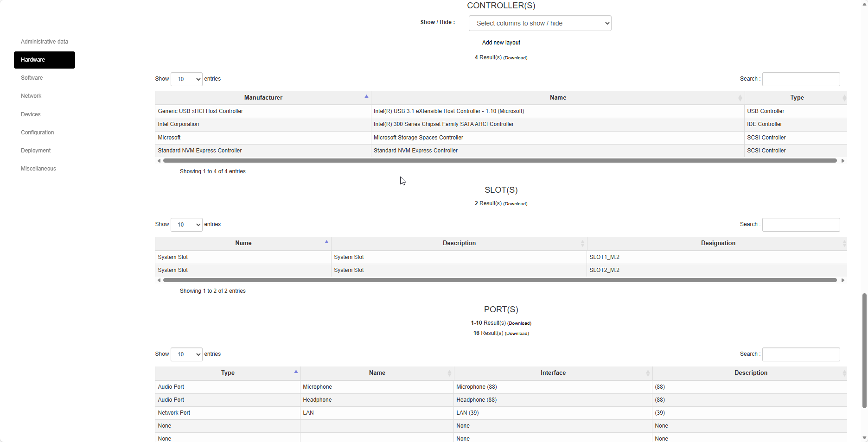This screenshot has height=442, width=868.
Task: Sort slots table by Designation column
Action: click(x=718, y=243)
